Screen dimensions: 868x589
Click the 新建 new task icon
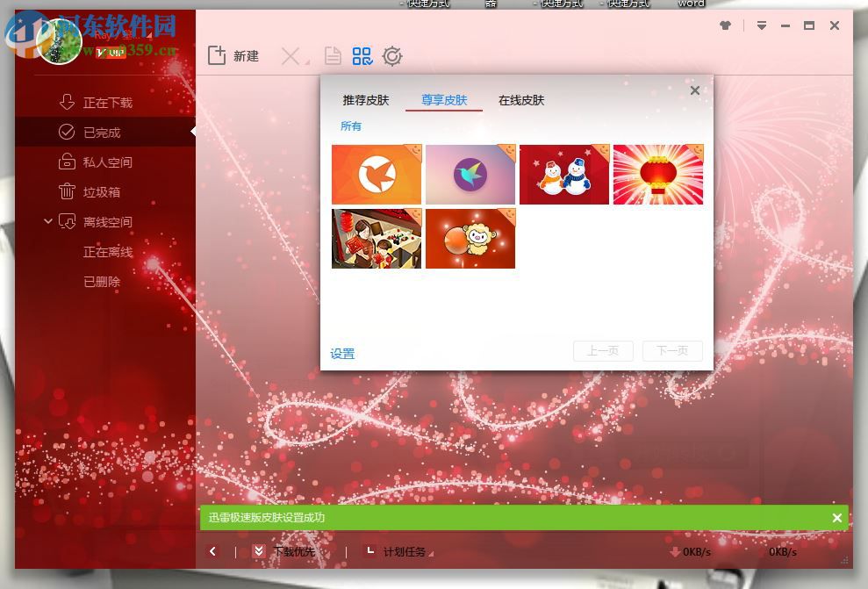coord(218,55)
